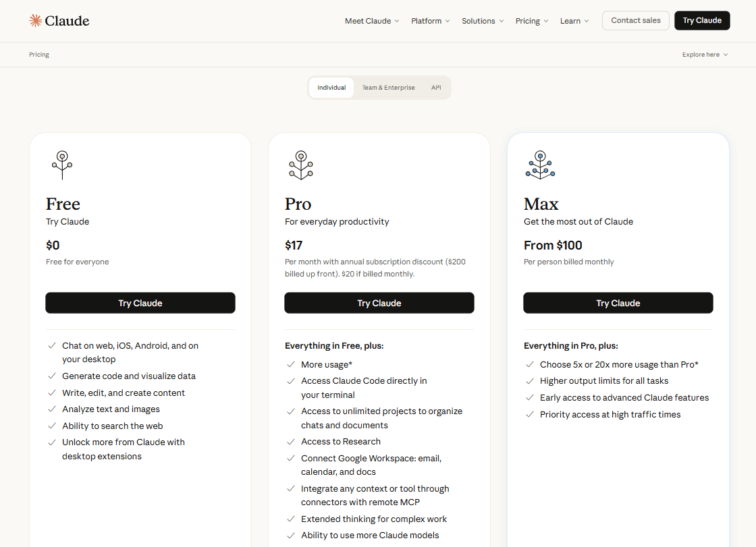756x547 pixels.
Task: Expand the Explore here menu
Action: point(705,55)
